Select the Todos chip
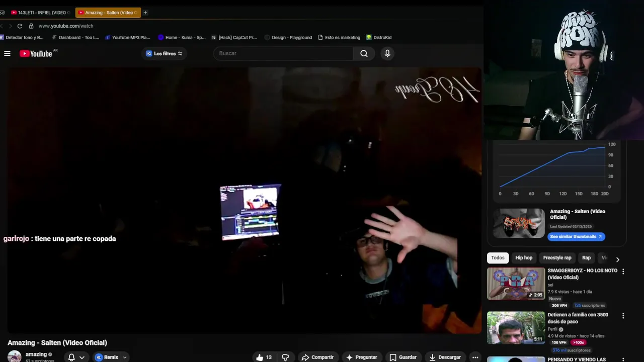Viewport: 644px width, 362px height. click(x=498, y=258)
